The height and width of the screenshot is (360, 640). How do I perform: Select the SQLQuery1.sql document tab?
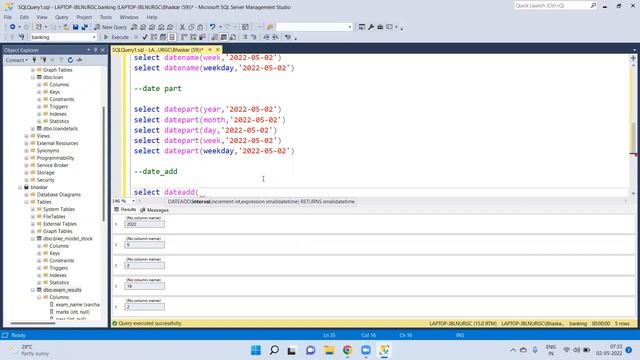pyautogui.click(x=158, y=50)
